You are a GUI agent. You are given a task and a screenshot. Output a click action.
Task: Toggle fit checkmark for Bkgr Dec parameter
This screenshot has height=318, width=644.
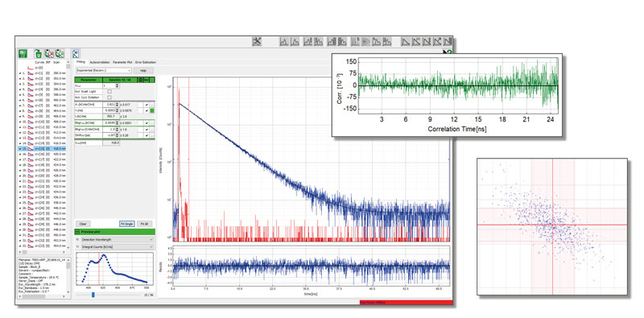point(147,123)
